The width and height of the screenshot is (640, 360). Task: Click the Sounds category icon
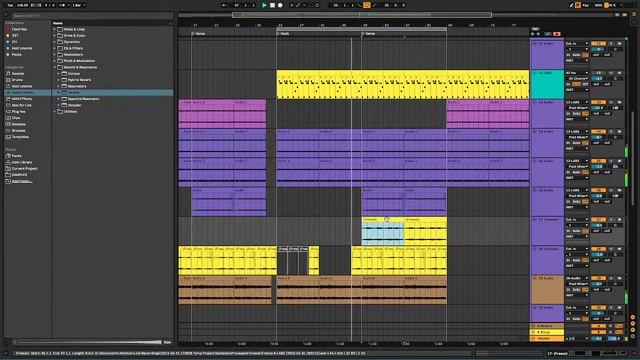(8, 73)
